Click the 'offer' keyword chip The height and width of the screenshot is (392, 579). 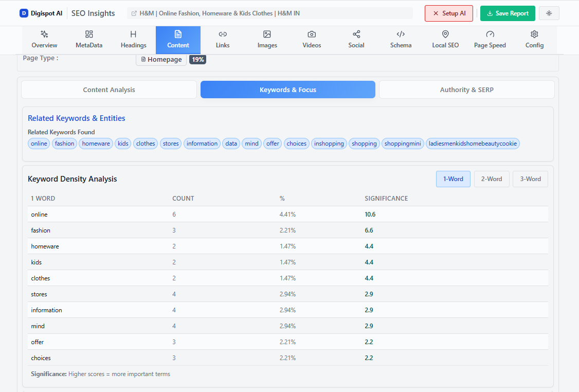point(273,144)
